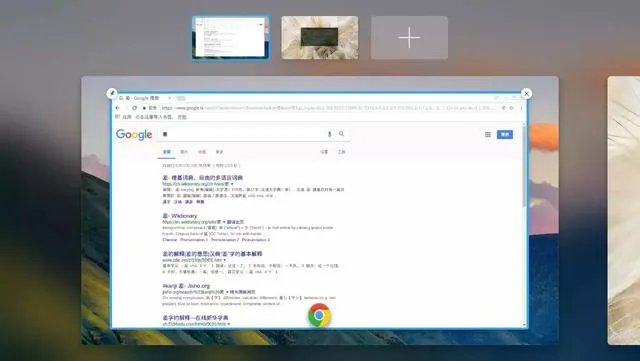
Task: Open the Google apps grid icon
Action: click(488, 134)
